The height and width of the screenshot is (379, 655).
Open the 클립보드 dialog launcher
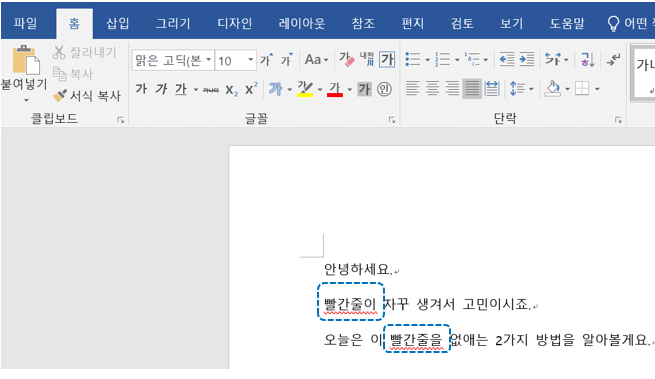121,120
